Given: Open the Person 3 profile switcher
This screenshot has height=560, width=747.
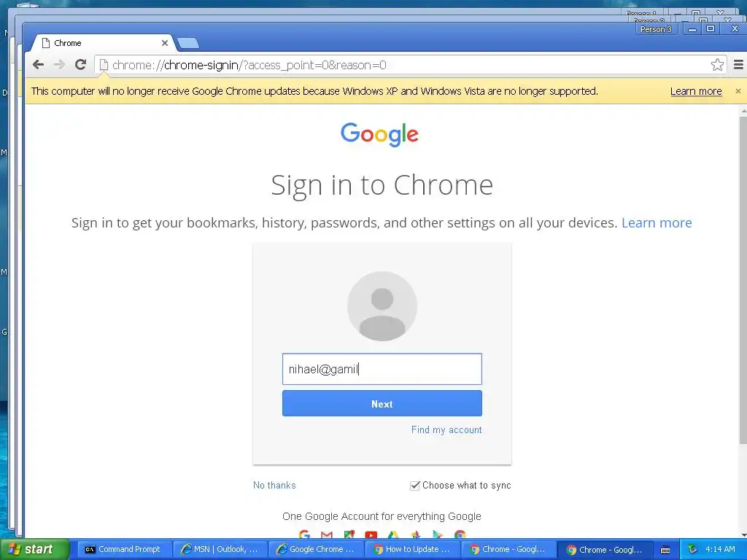Looking at the screenshot, I should pyautogui.click(x=656, y=29).
